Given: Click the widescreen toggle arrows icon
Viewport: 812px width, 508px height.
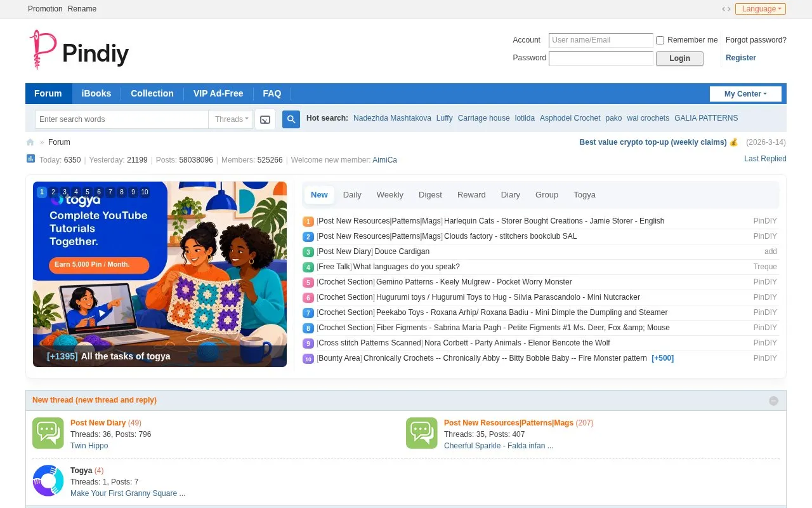Looking at the screenshot, I should click(x=726, y=9).
